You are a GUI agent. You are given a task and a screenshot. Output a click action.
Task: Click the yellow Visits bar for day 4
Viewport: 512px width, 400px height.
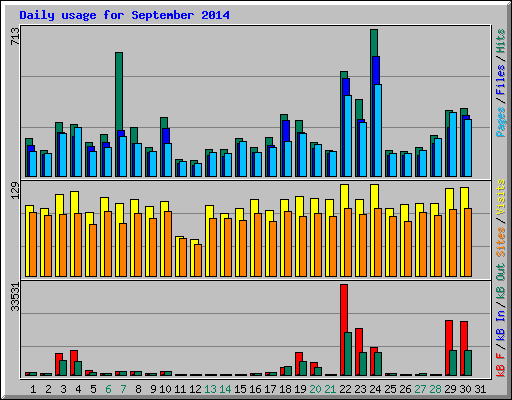(x=75, y=202)
